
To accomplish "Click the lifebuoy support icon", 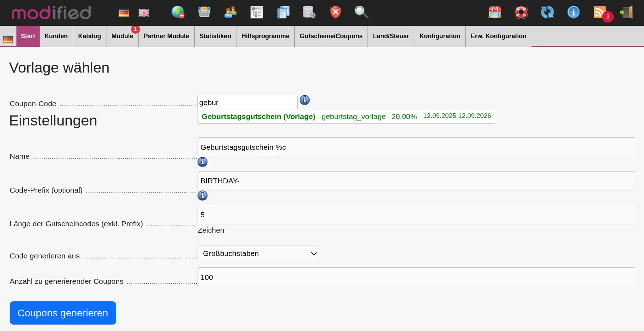I will [x=521, y=12].
